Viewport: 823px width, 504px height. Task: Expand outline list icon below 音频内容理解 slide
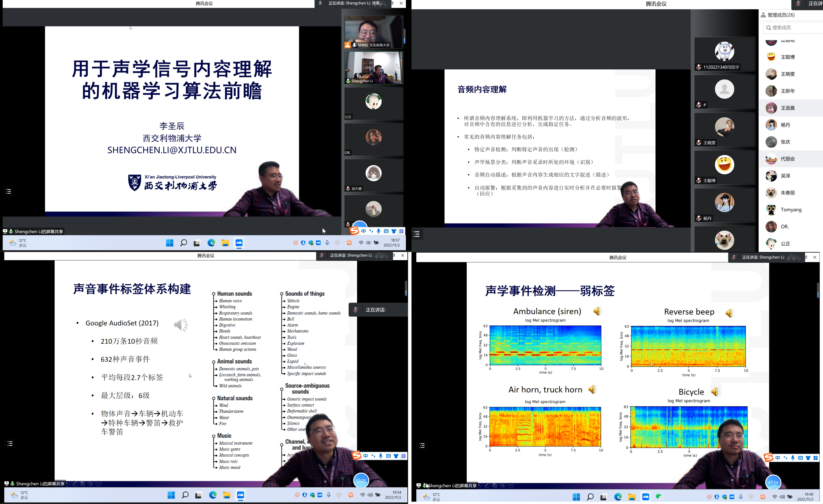(417, 234)
